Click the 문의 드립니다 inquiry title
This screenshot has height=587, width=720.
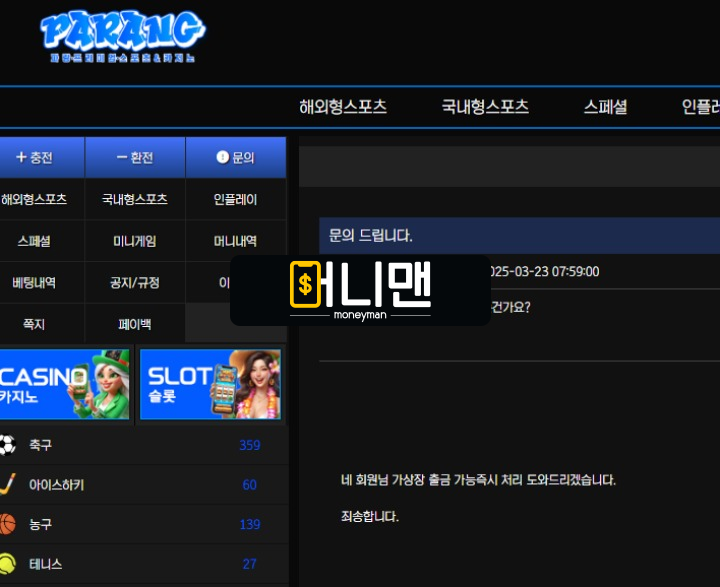pos(371,236)
